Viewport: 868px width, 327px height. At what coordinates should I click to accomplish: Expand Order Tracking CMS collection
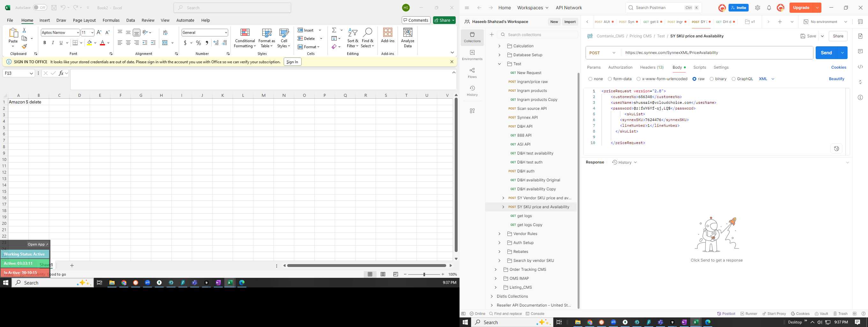[496, 269]
